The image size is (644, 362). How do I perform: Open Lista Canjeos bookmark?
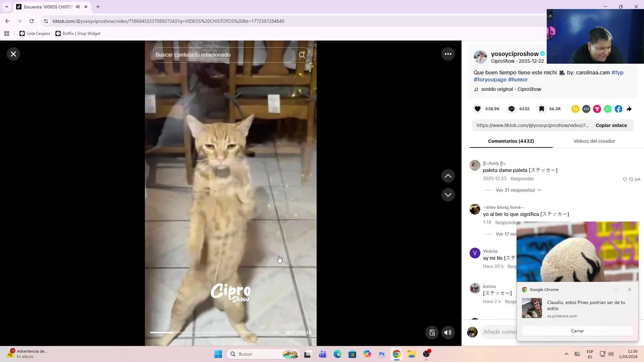(35, 34)
